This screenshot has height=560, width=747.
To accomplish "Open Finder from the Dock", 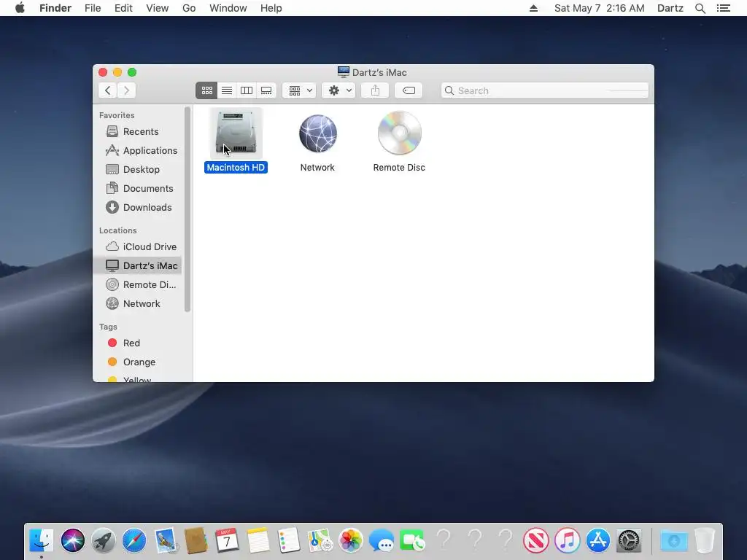I will click(x=42, y=540).
